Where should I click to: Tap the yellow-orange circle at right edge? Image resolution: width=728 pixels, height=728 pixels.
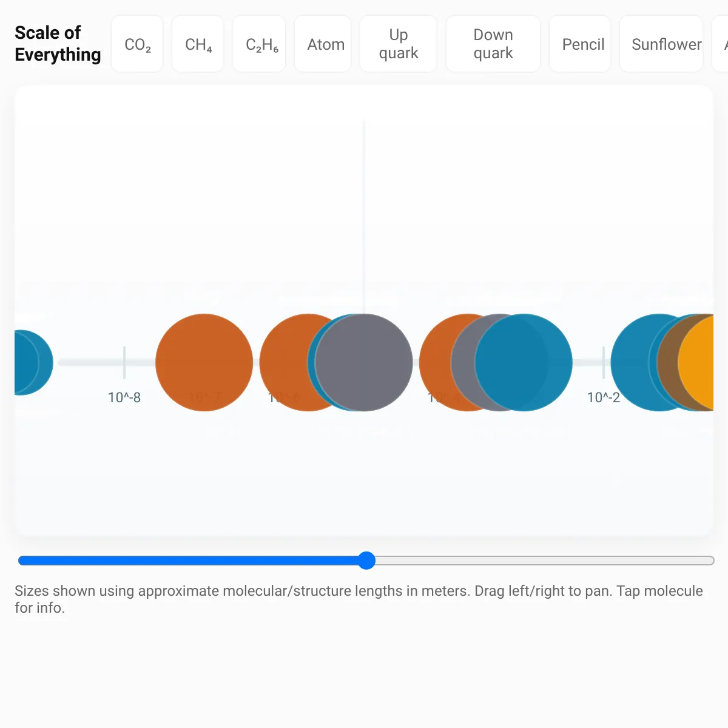pyautogui.click(x=698, y=362)
